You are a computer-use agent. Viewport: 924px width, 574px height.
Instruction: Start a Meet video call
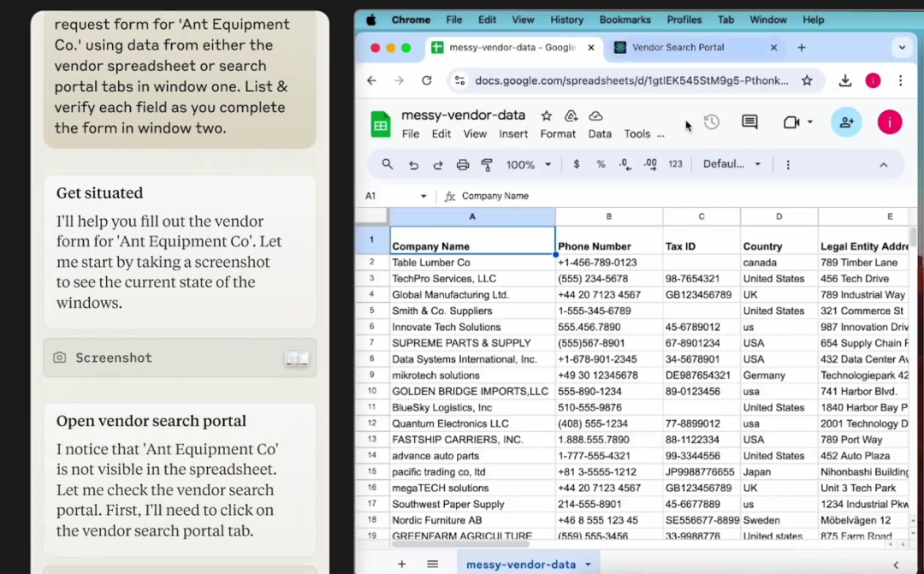pos(791,122)
